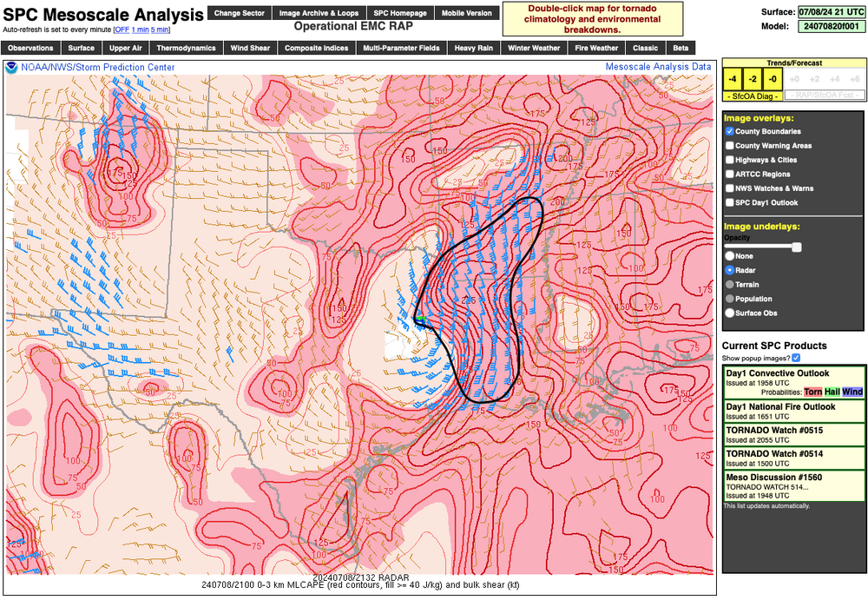Toggle County Boundaries overlay checkbox
This screenshot has height=600, width=868.
pos(730,131)
